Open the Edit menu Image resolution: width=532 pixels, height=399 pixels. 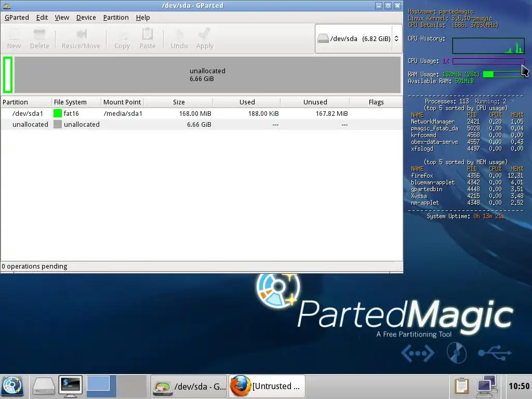42,17
